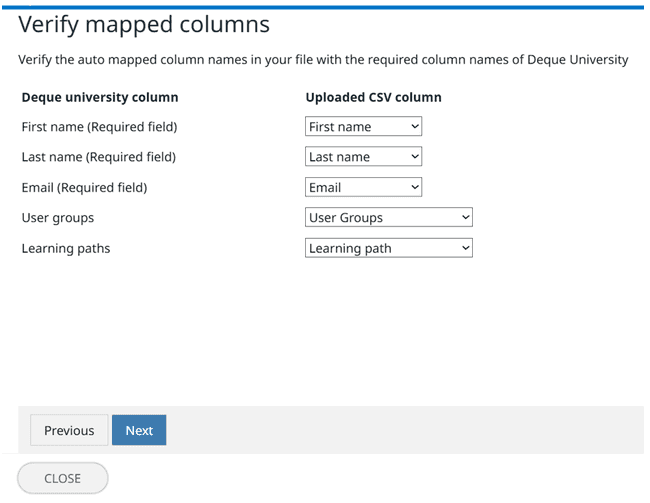The height and width of the screenshot is (503, 650).
Task: Go to the Next step
Action: [139, 430]
